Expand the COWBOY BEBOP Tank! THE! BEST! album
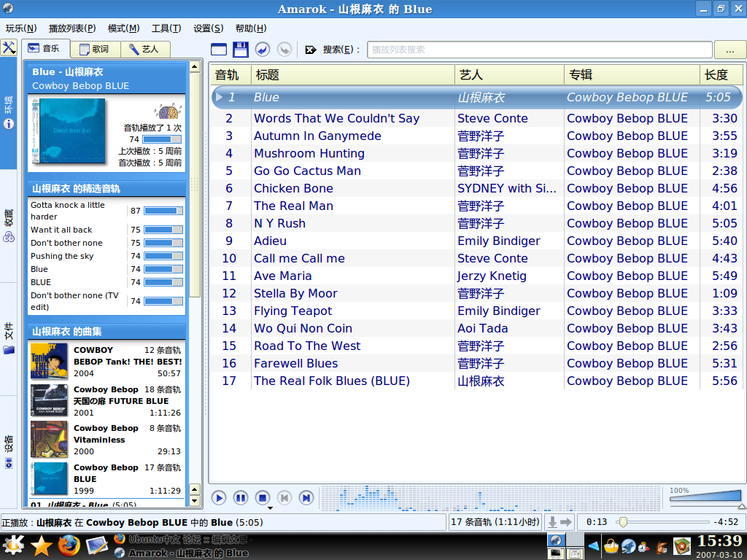Image resolution: width=747 pixels, height=560 pixels. tap(106, 362)
